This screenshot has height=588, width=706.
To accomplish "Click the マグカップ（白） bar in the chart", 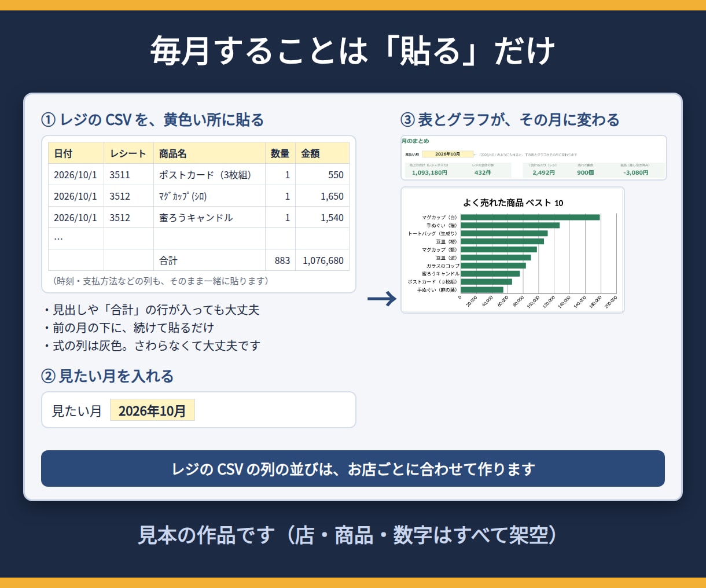I will [x=530, y=217].
